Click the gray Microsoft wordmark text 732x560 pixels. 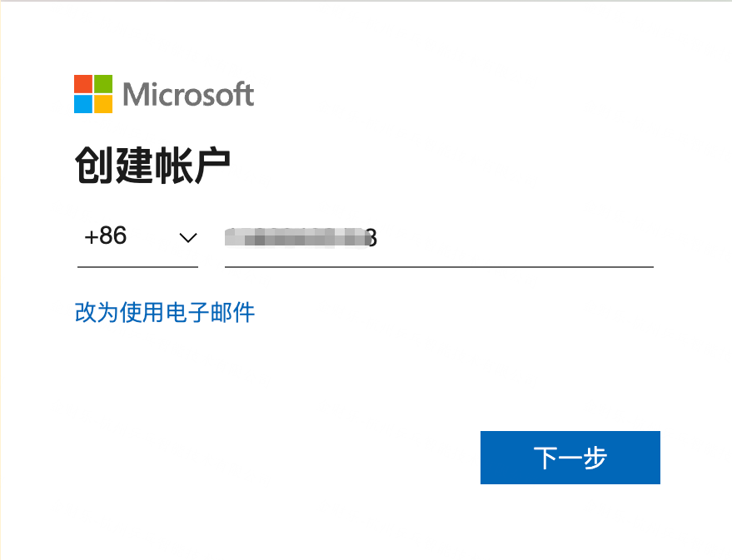(x=188, y=94)
